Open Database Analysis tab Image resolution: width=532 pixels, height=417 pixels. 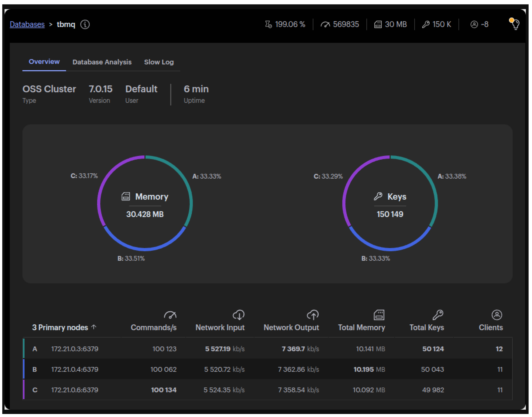(102, 62)
